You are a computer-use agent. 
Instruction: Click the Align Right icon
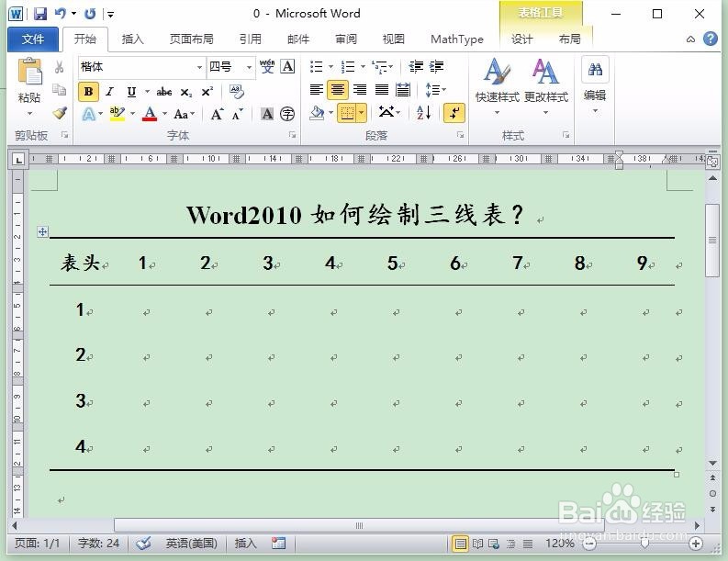point(359,89)
